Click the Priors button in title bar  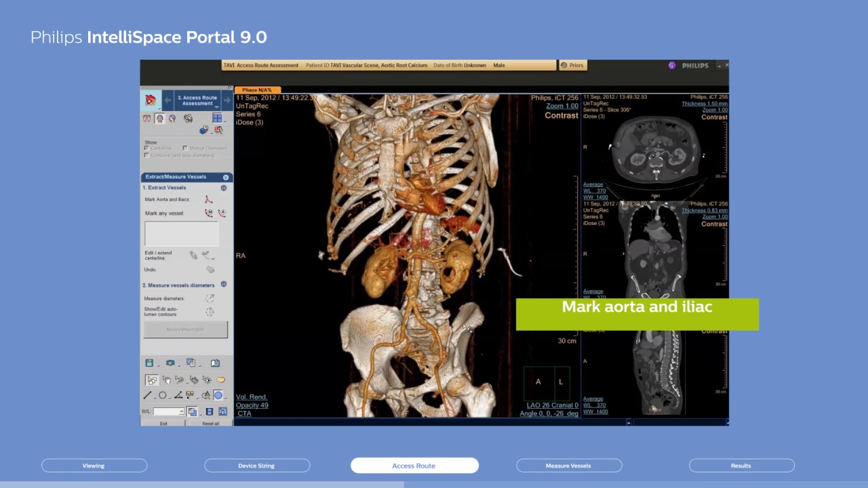[x=572, y=65]
